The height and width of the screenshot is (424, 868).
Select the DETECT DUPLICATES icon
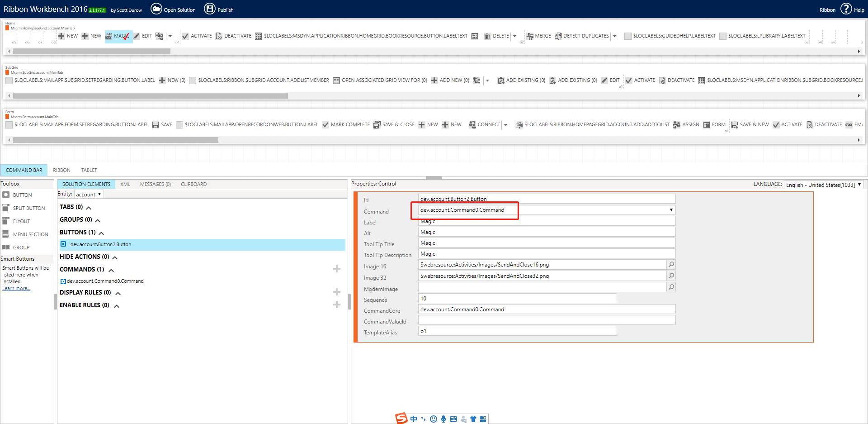coord(558,36)
